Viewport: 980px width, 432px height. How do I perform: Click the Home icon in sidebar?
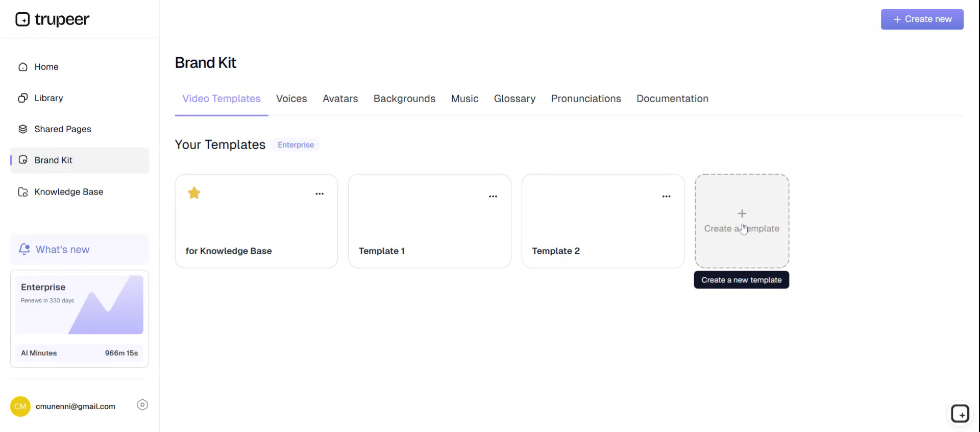(x=23, y=67)
